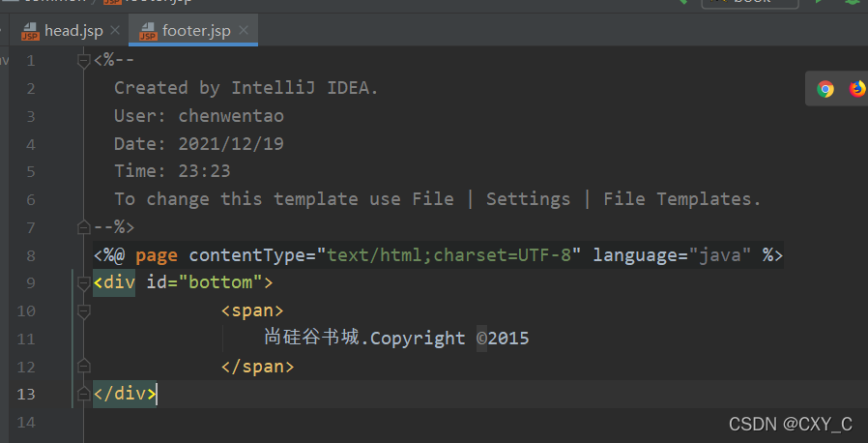
Task: Click line number 14 in gutter
Action: point(26,423)
